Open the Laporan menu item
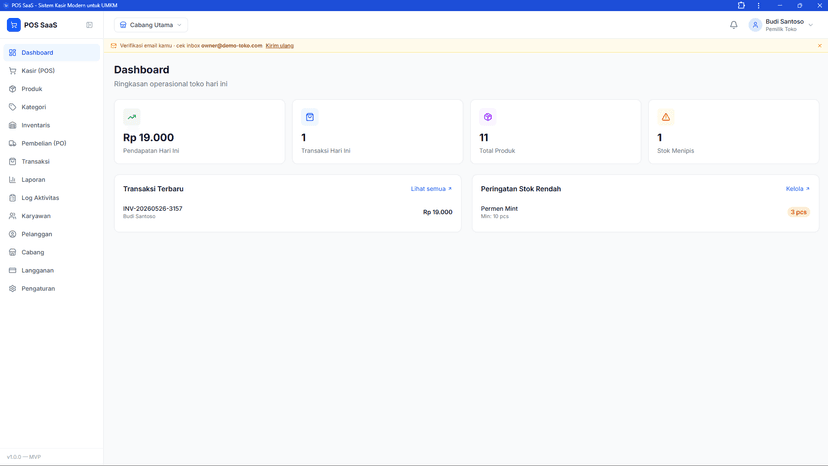The image size is (828, 466). click(x=52, y=180)
